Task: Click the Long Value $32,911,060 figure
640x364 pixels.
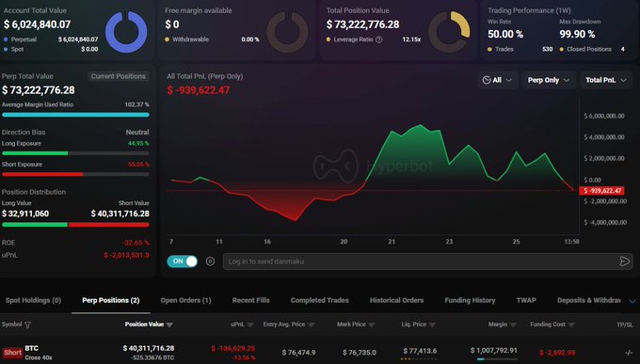Action: click(x=25, y=214)
